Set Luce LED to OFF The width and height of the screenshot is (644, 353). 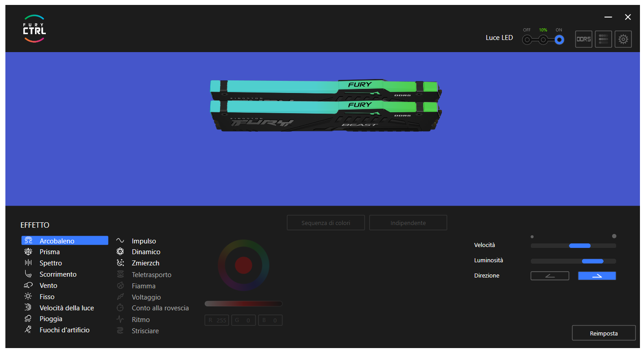tap(527, 40)
